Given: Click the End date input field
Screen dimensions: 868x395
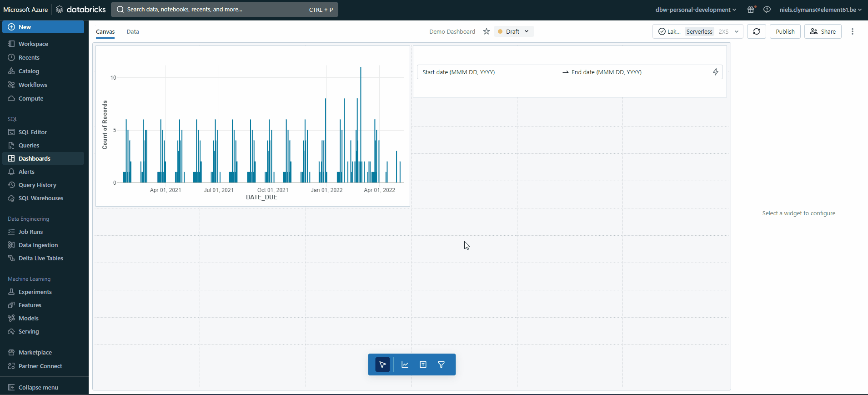Looking at the screenshot, I should (x=639, y=72).
